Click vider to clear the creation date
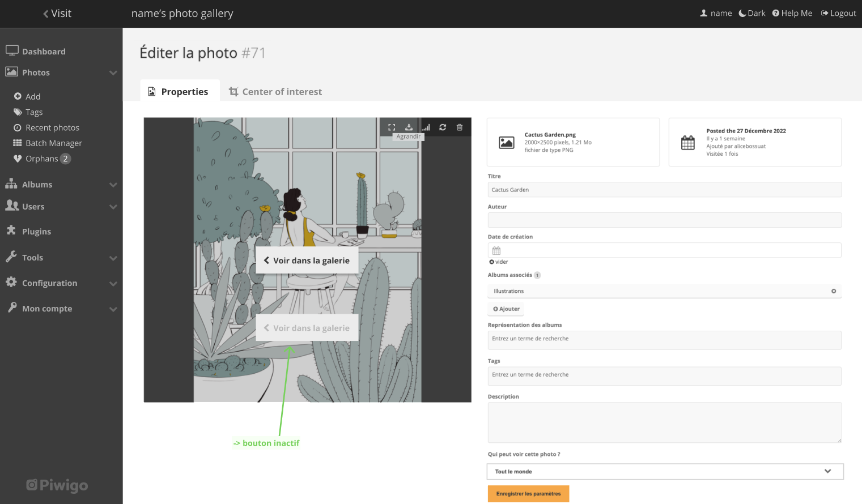The image size is (862, 504). click(498, 262)
